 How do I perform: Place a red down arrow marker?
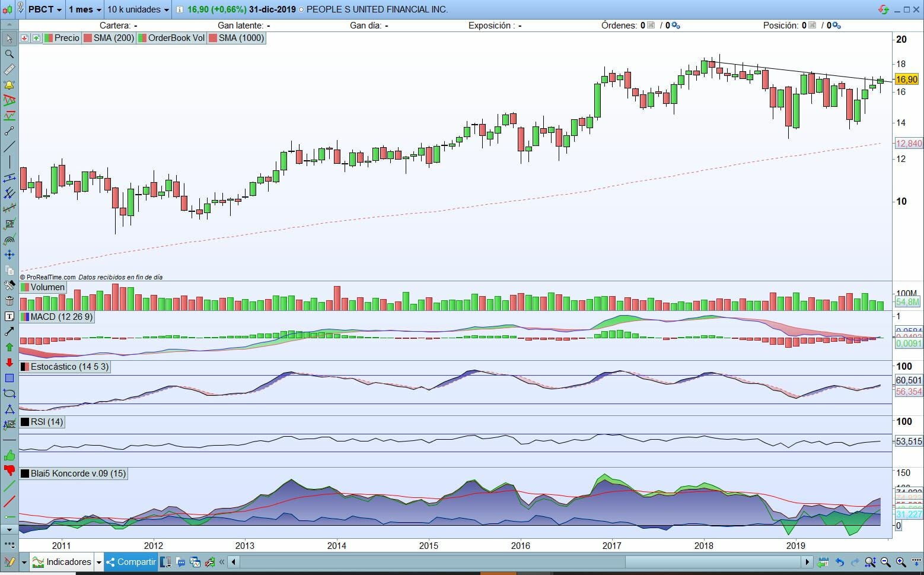pyautogui.click(x=9, y=363)
